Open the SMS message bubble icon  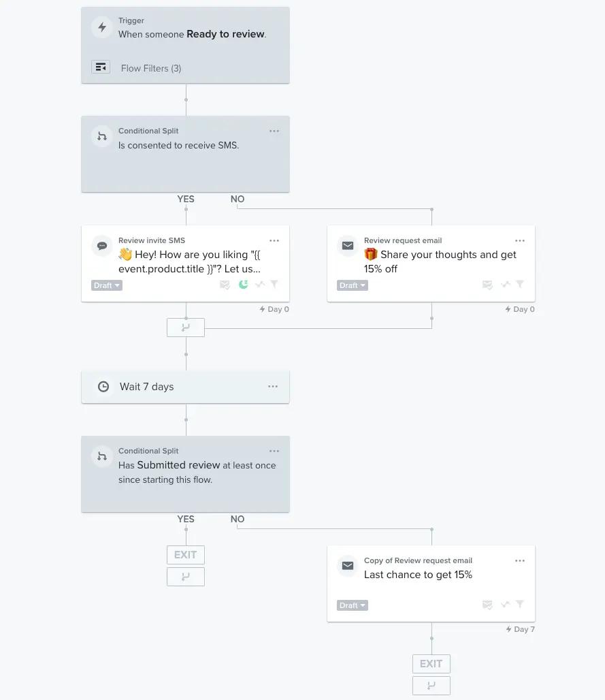(102, 246)
